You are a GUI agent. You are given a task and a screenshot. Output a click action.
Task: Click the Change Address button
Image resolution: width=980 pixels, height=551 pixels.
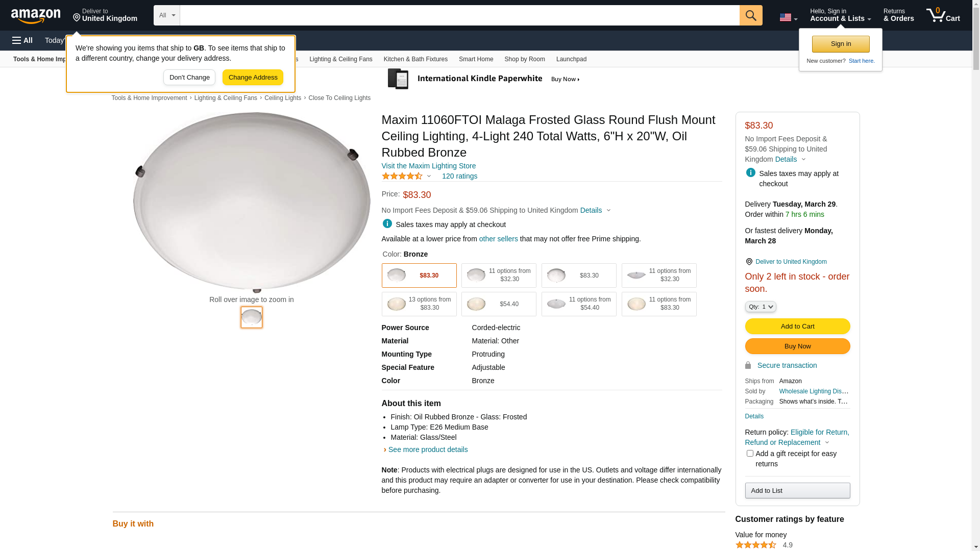point(253,78)
